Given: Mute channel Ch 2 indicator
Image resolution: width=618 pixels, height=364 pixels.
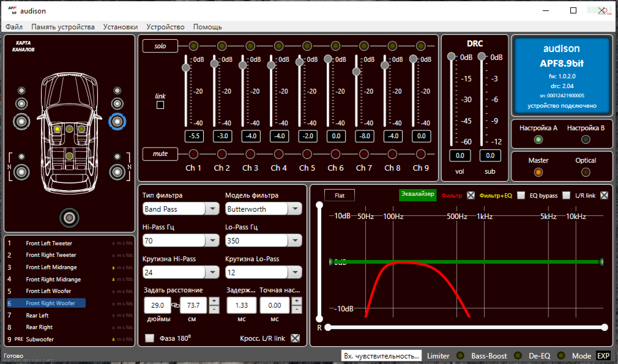Looking at the screenshot, I should 222,154.
